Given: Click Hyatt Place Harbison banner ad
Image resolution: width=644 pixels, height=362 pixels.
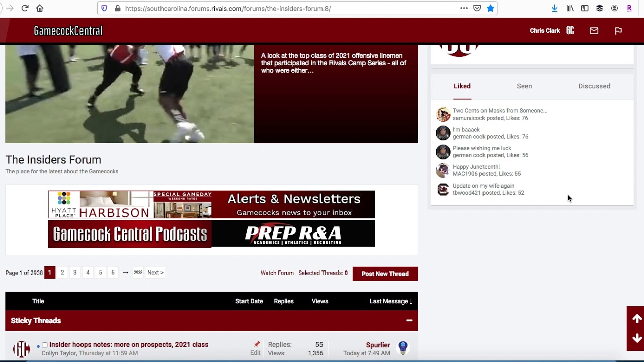Looking at the screenshot, I should click(x=130, y=204).
